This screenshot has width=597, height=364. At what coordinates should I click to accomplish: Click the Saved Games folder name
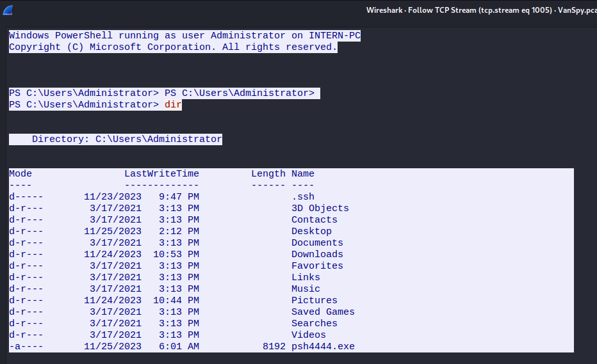point(323,312)
